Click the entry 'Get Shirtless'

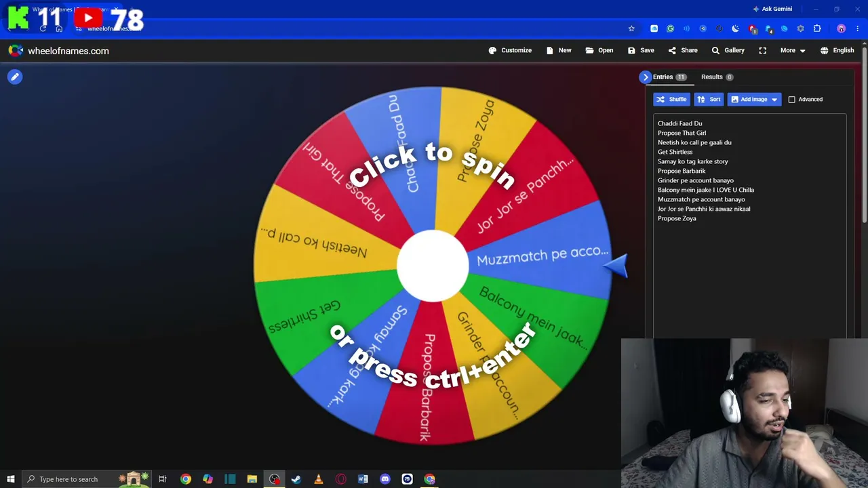(x=675, y=152)
